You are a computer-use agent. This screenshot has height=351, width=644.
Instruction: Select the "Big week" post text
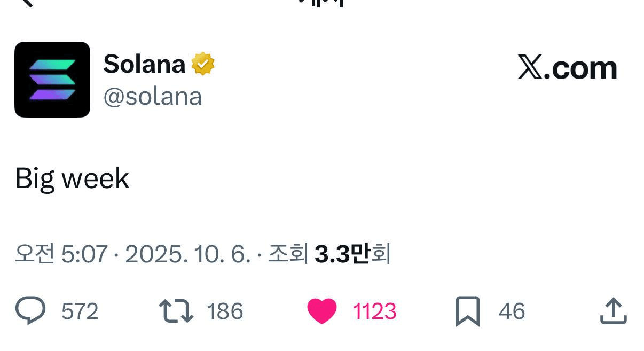point(72,178)
